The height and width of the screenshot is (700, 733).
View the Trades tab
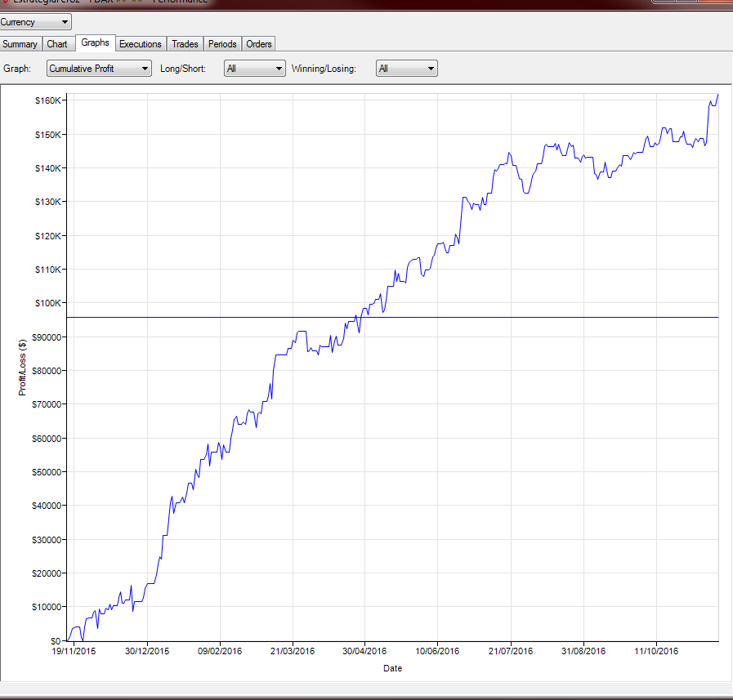185,44
